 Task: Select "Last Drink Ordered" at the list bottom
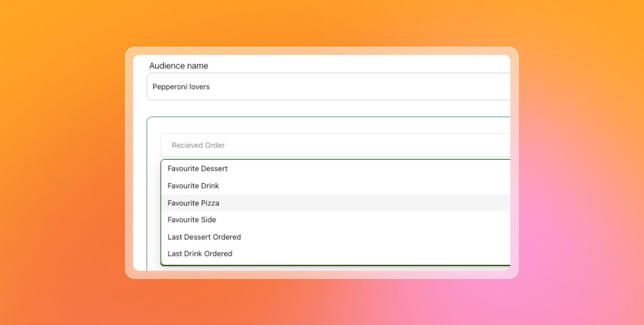pos(200,253)
